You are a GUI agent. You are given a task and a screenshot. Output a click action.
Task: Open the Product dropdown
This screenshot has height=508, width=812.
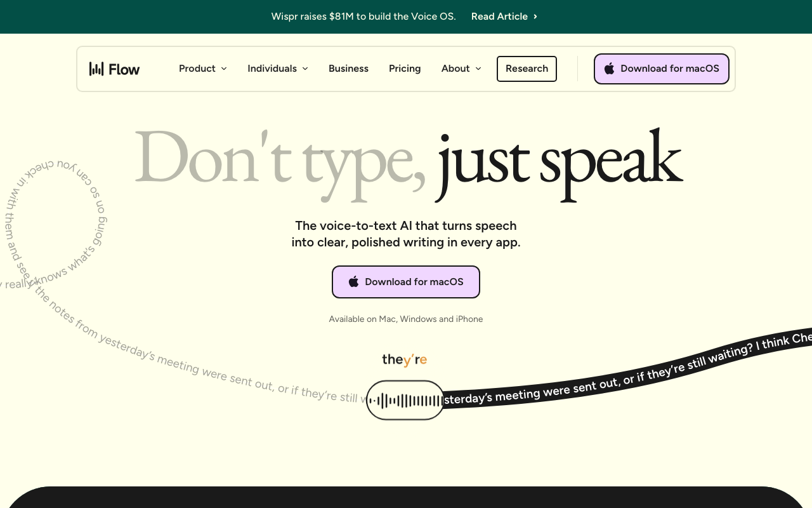point(202,69)
